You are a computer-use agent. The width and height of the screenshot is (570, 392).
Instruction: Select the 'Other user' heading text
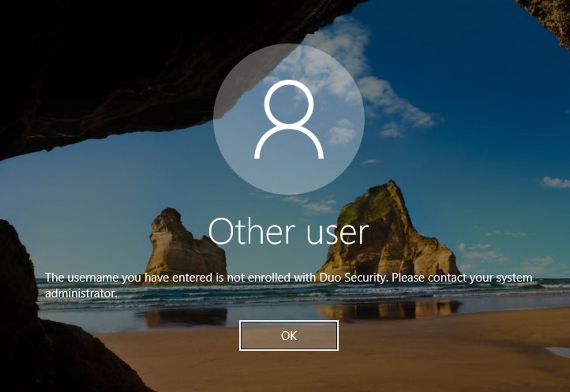289,231
